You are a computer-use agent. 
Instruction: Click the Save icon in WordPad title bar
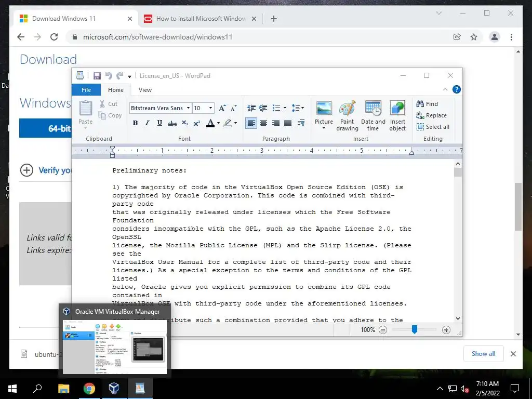click(97, 76)
